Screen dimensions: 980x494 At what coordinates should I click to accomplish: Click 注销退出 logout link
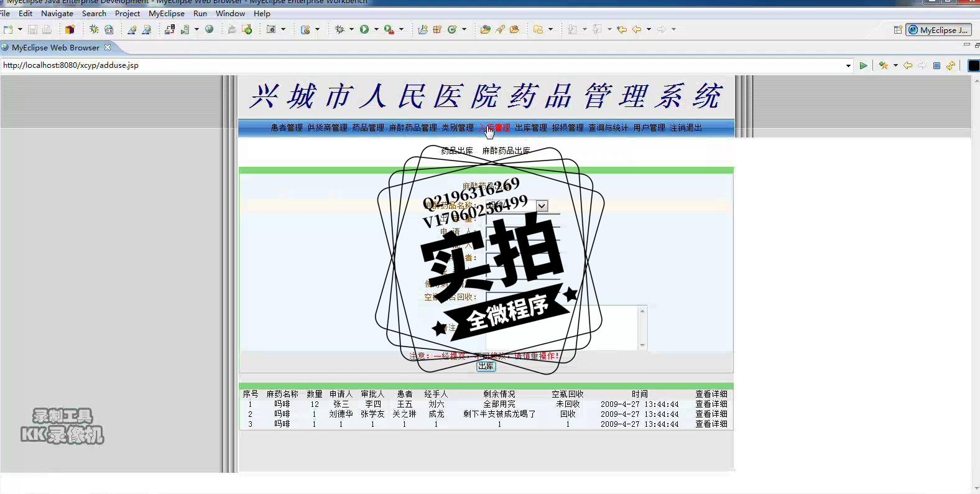pyautogui.click(x=686, y=128)
